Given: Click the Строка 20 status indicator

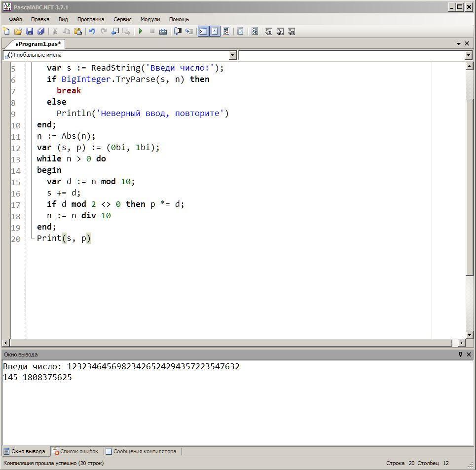Looking at the screenshot, I should [400, 463].
